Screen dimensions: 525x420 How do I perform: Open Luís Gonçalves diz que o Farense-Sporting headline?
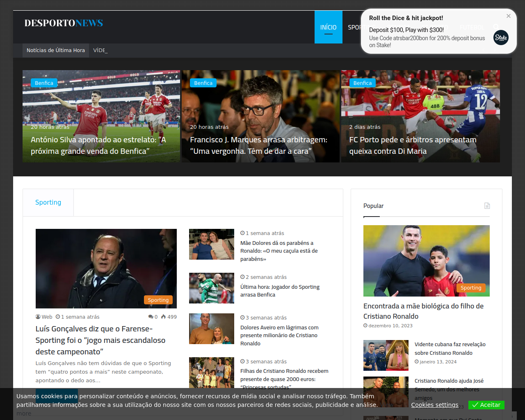(x=100, y=340)
